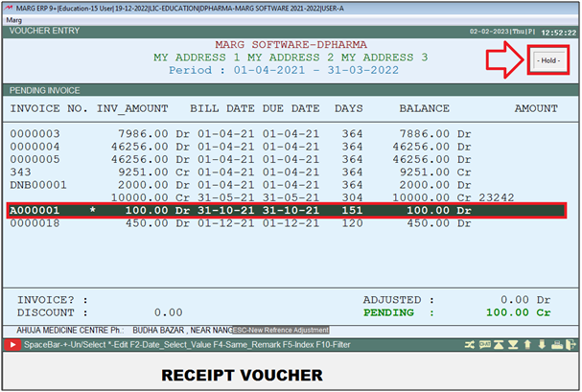Click the DISCOUNT value 0.00
This screenshot has height=392, width=582.
coord(168,312)
